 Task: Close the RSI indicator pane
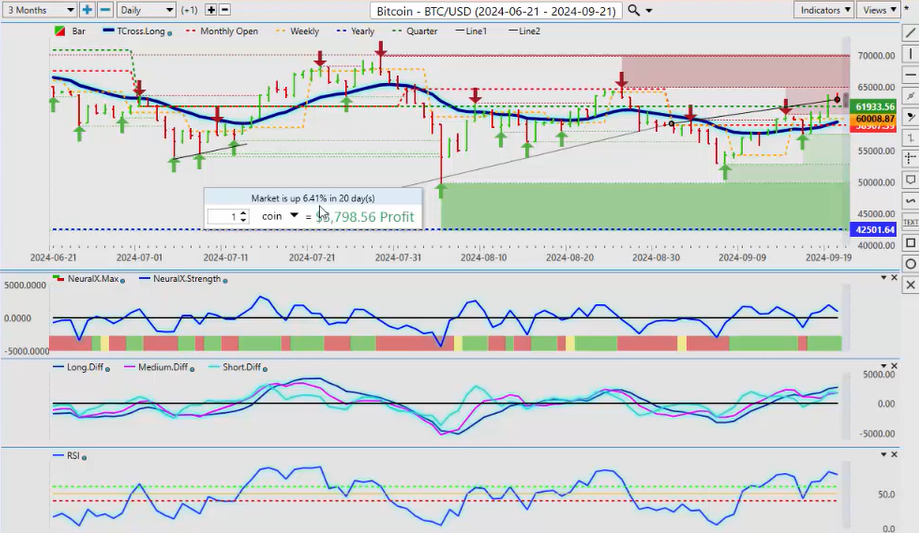894,454
